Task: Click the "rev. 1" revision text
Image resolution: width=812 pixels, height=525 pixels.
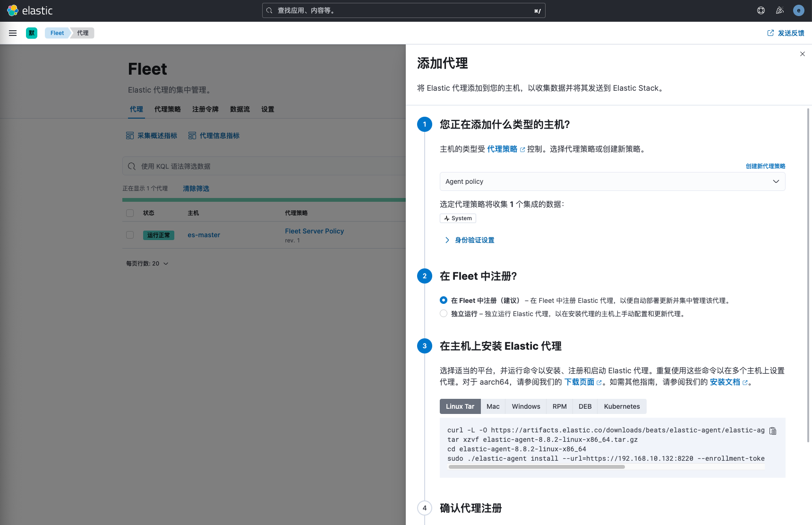Action: click(292, 241)
